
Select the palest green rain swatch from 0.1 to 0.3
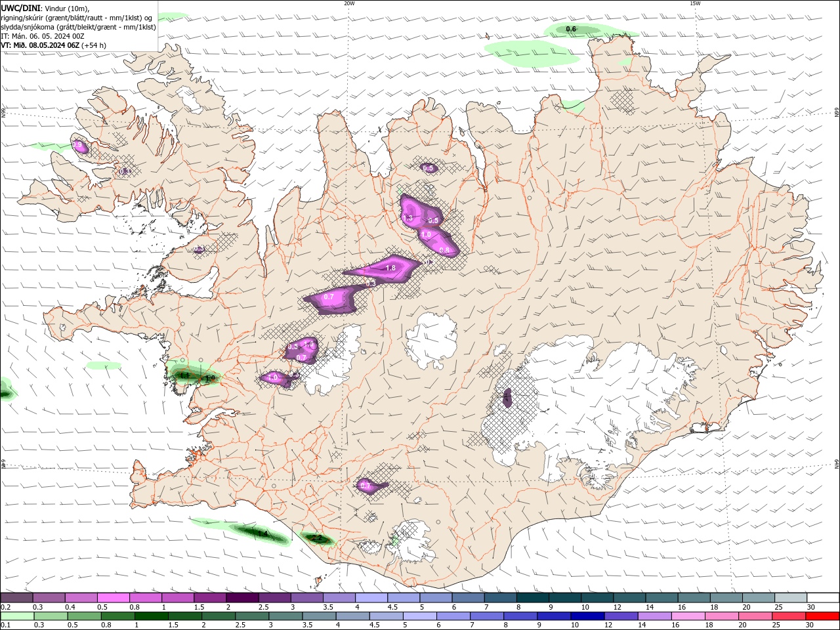(x=17, y=616)
